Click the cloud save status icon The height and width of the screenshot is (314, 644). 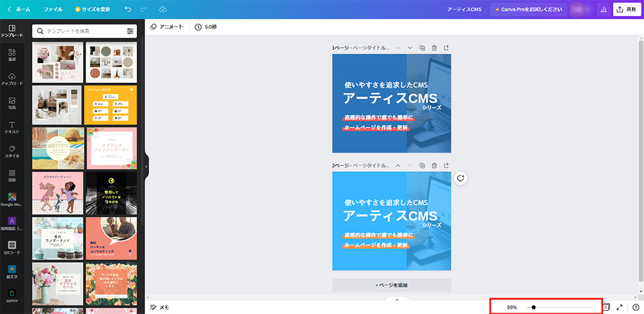[x=162, y=9]
